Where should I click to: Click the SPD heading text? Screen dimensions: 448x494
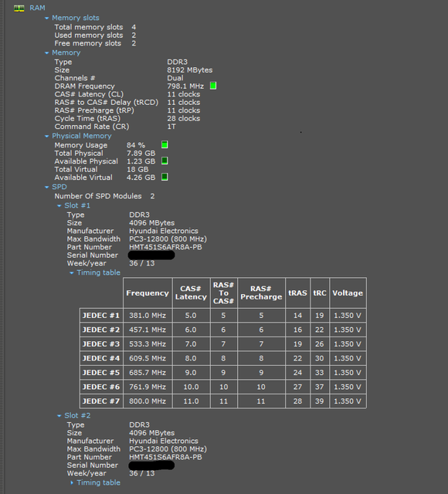coord(59,187)
